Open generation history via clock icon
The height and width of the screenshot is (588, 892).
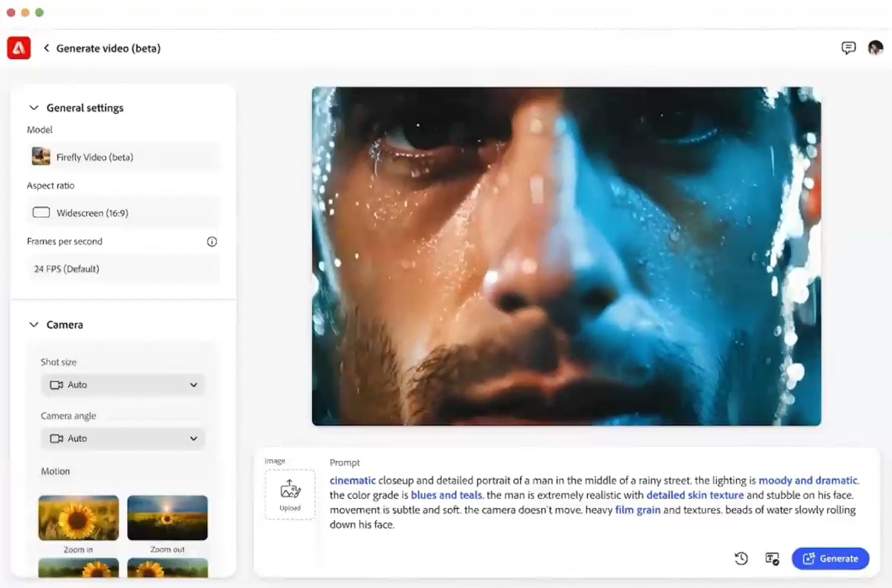(x=741, y=558)
